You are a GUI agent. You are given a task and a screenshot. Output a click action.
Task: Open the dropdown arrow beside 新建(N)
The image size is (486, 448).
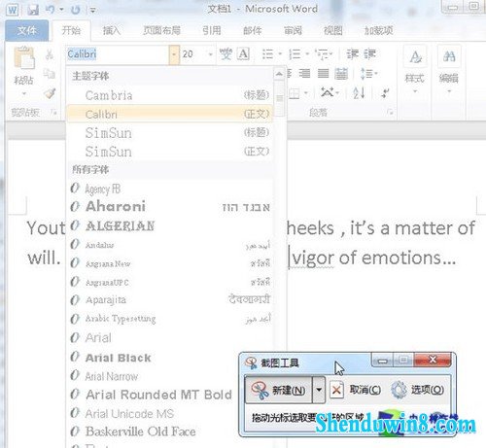point(319,390)
